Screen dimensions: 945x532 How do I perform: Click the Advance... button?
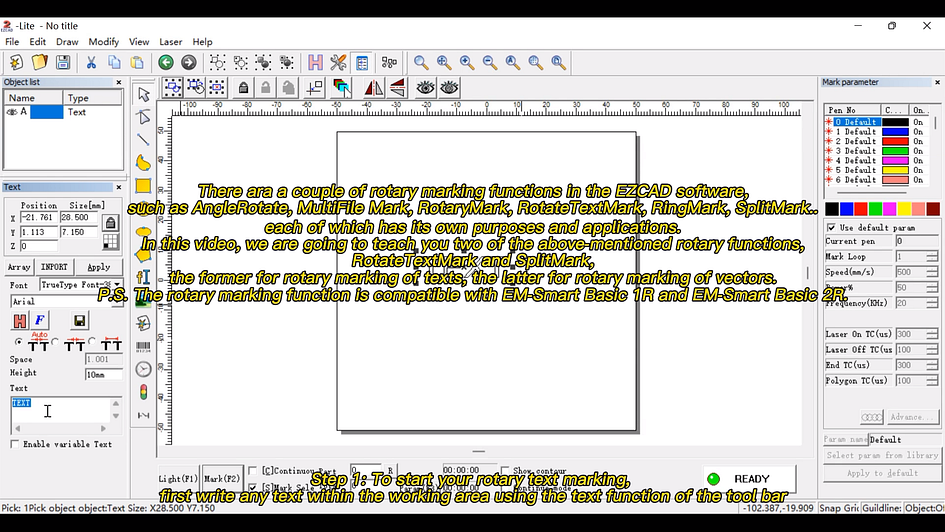coord(913,417)
